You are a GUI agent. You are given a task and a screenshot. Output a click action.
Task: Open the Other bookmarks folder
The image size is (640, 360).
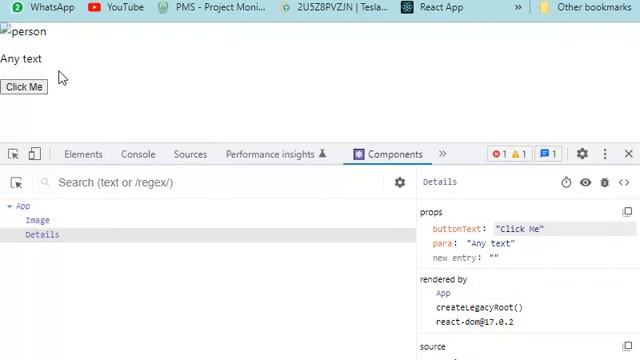click(x=585, y=7)
